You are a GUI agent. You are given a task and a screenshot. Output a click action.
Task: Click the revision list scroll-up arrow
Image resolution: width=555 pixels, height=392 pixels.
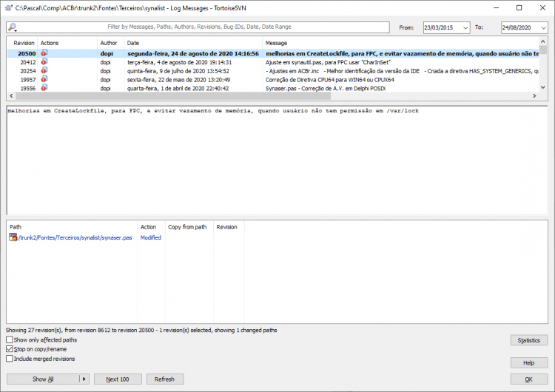(x=543, y=41)
